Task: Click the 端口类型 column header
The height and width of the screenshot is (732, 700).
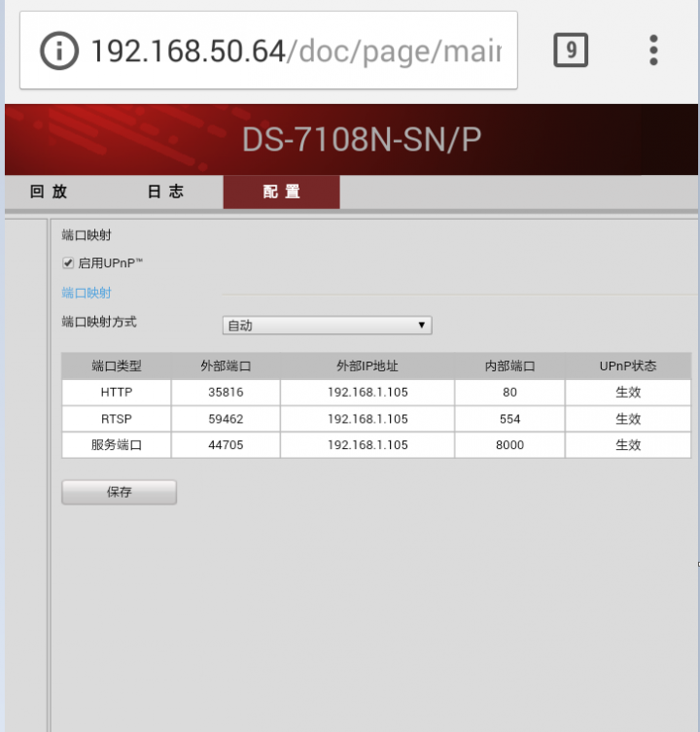Action: pyautogui.click(x=117, y=366)
